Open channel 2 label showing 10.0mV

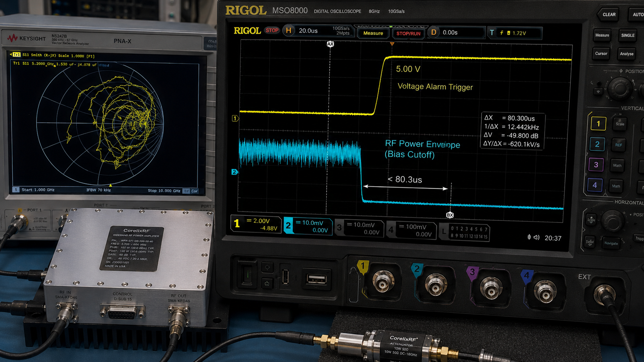coord(307,226)
